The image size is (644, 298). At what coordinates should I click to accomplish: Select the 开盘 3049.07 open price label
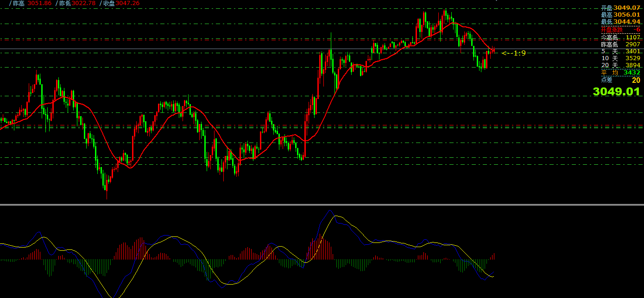coord(620,8)
